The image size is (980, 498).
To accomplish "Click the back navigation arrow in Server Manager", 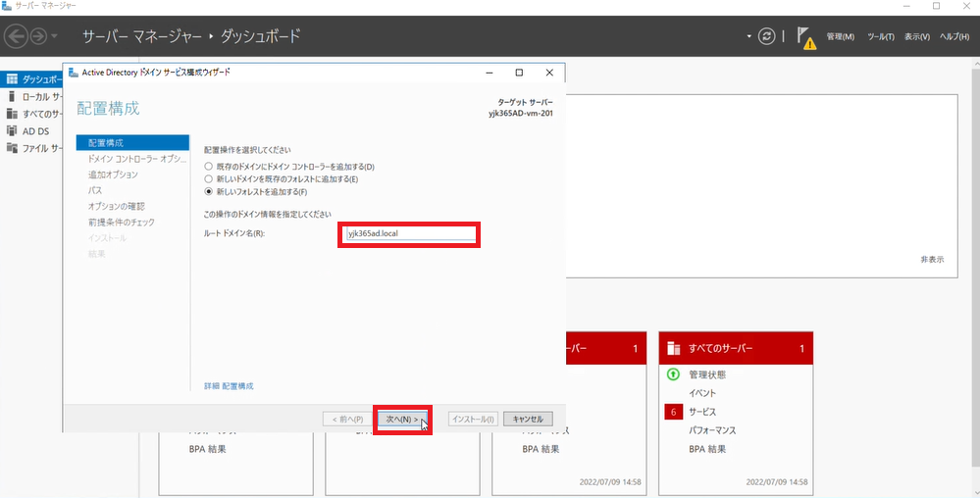I will click(16, 36).
